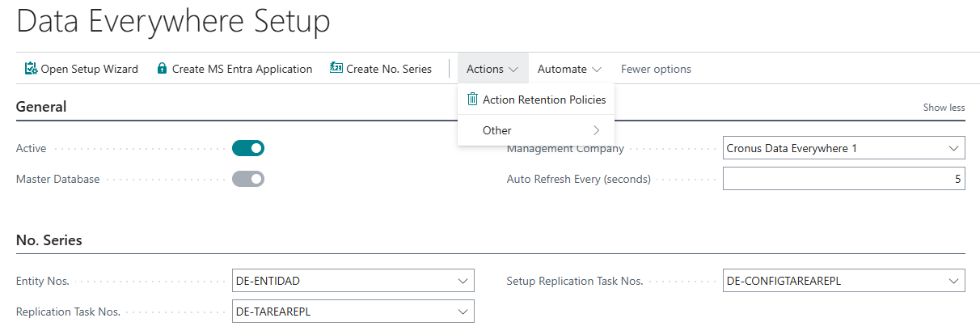Click the Entity Nos. field label
This screenshot has height=335, width=980.
coord(43,282)
